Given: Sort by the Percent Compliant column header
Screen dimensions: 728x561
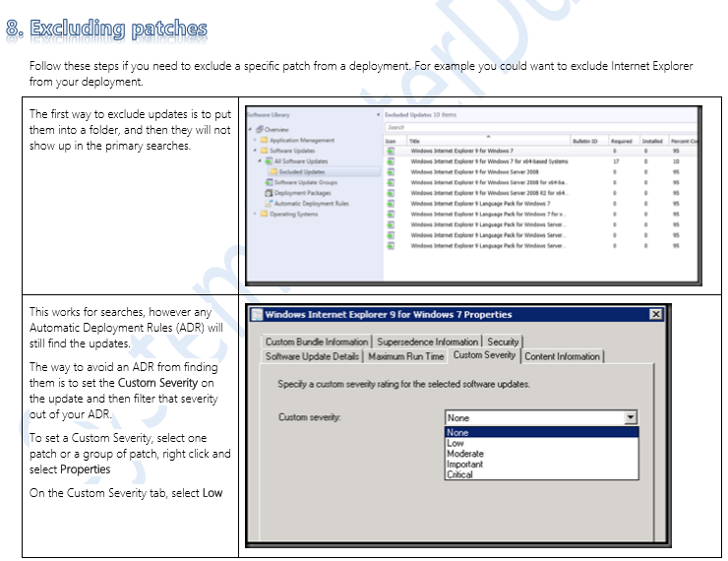Looking at the screenshot, I should 683,141.
